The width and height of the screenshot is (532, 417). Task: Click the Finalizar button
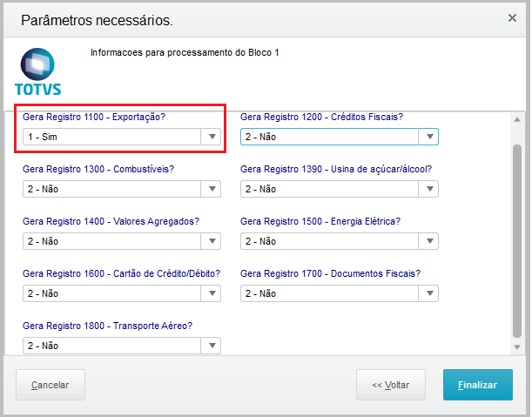coord(478,385)
